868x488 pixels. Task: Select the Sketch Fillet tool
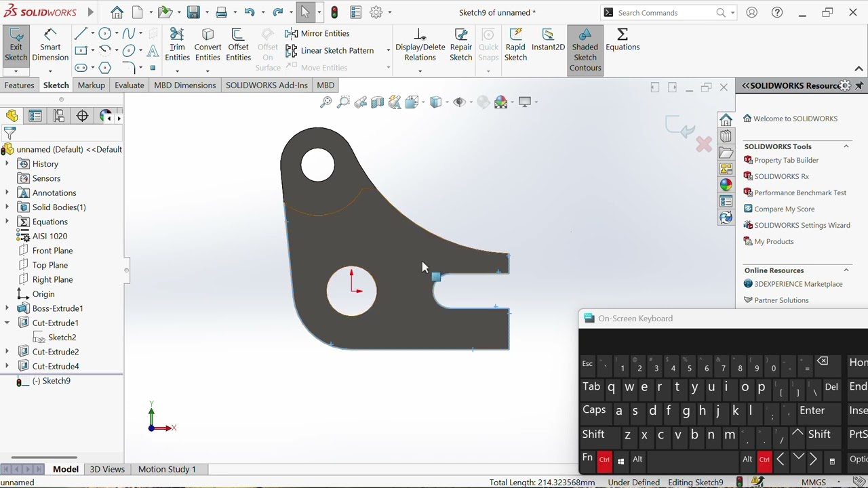(x=129, y=67)
